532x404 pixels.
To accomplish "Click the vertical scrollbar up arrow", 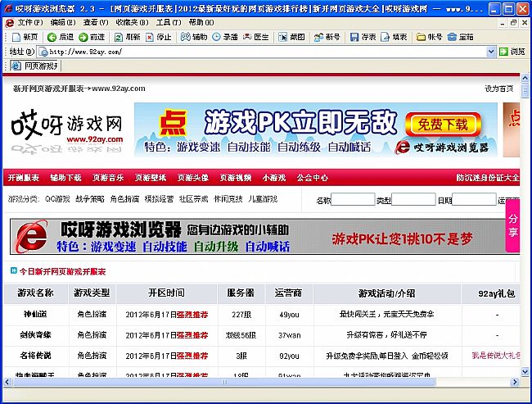I will pos(525,79).
